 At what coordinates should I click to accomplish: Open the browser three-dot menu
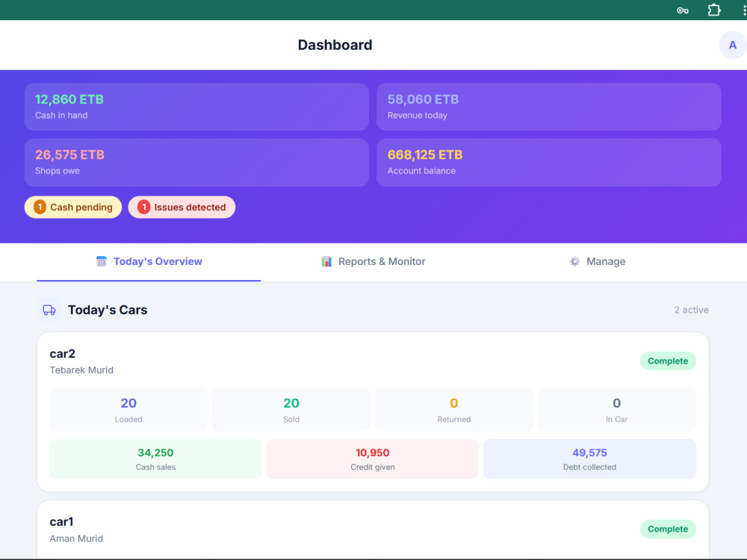point(744,10)
